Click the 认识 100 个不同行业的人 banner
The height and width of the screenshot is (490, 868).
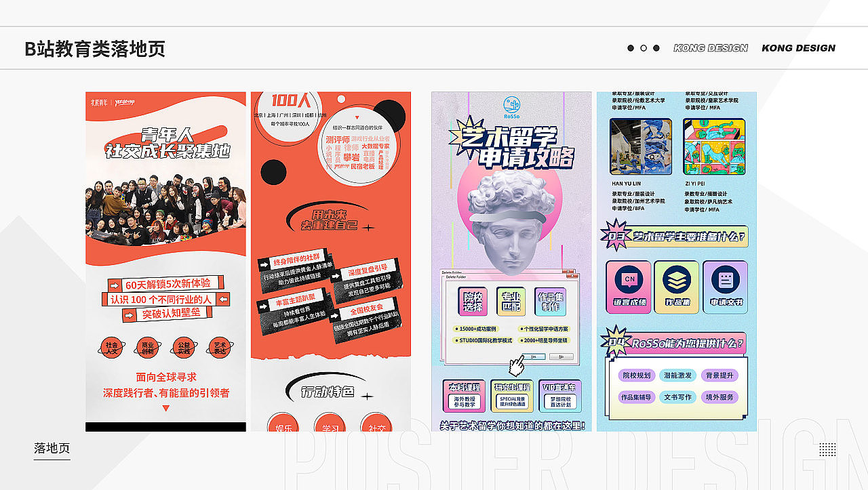click(x=166, y=299)
